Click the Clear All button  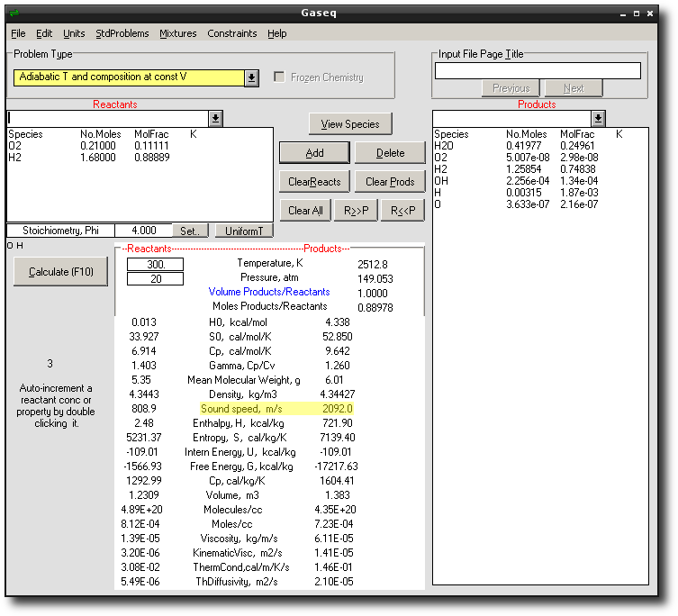point(305,210)
